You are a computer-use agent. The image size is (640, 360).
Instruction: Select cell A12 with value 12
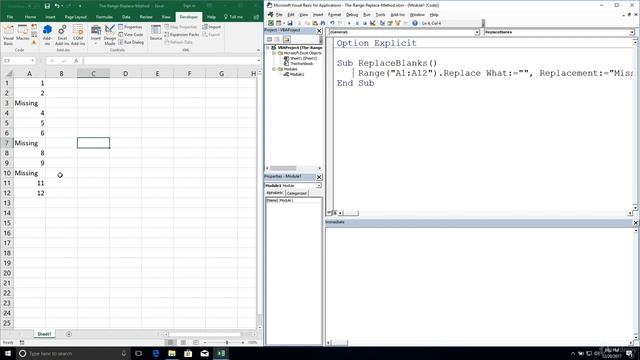(x=29, y=193)
